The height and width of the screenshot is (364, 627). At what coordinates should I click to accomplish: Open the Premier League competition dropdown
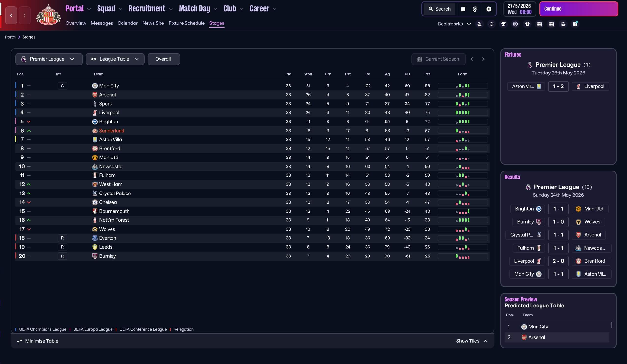pyautogui.click(x=49, y=59)
